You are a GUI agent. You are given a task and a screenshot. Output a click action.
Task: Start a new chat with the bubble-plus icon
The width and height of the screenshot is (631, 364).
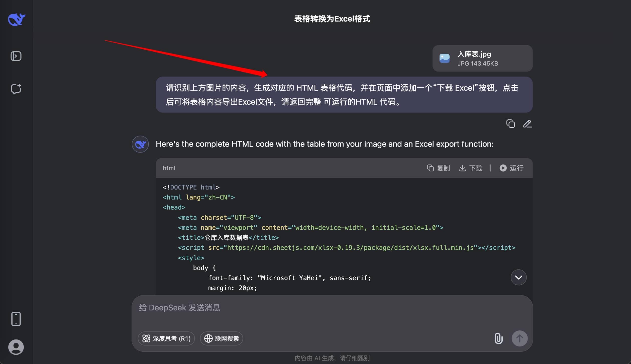click(16, 89)
